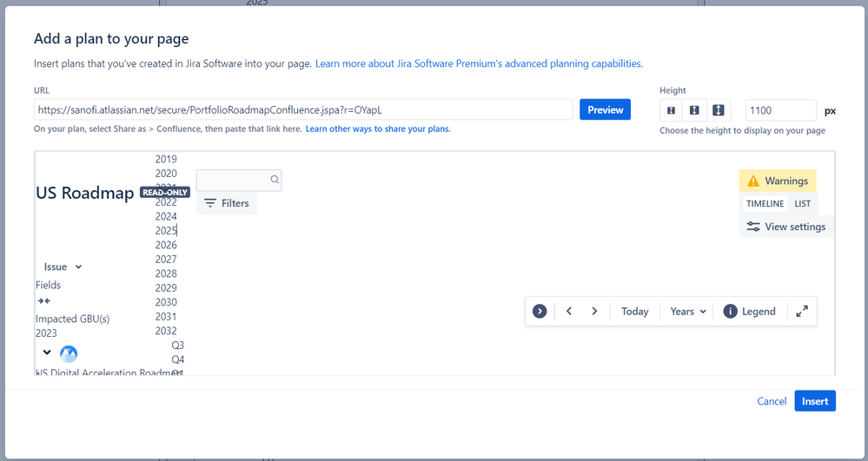
Task: Click the blue project avatar icon
Action: pyautogui.click(x=69, y=353)
